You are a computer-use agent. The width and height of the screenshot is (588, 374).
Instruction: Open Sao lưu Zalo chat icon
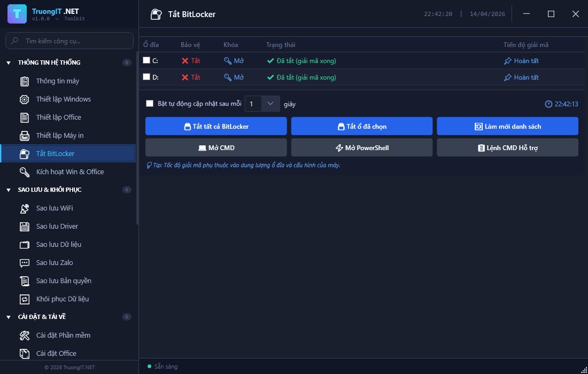25,262
